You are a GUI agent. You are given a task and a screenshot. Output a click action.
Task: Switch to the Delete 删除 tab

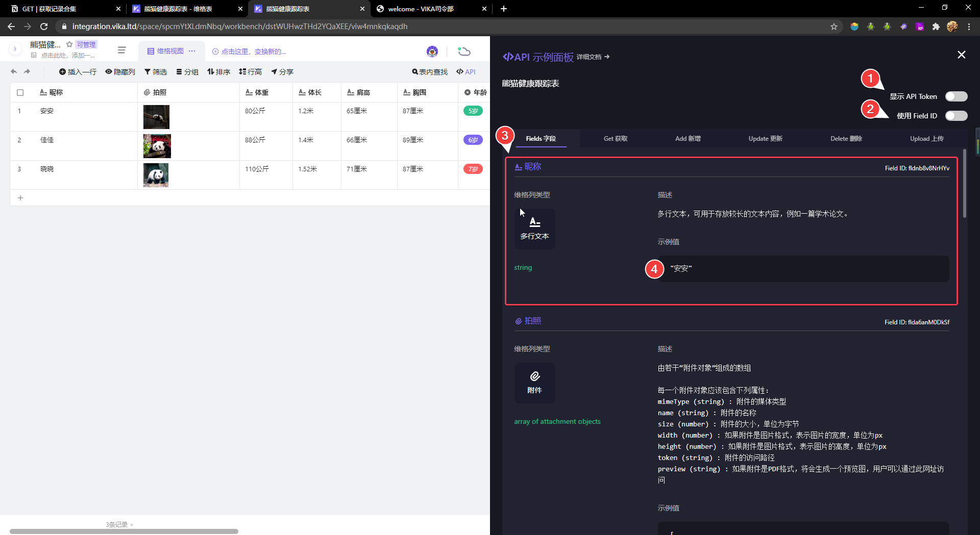pyautogui.click(x=846, y=139)
